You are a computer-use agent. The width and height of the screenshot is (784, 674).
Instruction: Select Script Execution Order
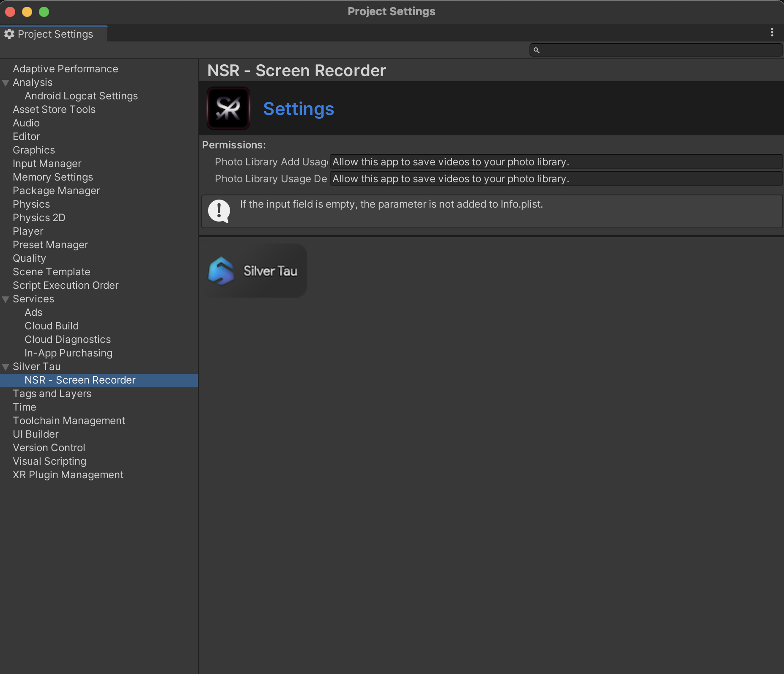(x=66, y=285)
